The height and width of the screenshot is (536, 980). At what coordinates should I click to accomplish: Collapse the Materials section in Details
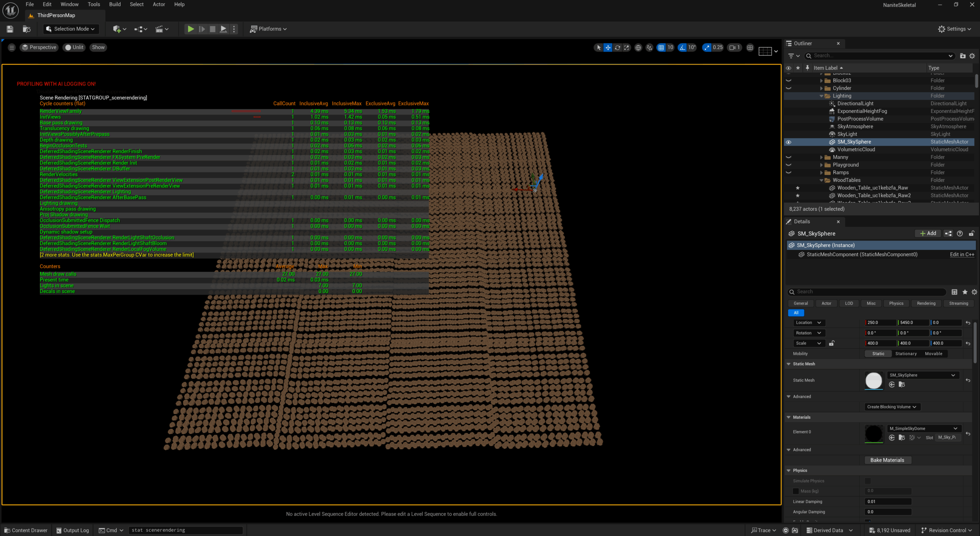[789, 417]
